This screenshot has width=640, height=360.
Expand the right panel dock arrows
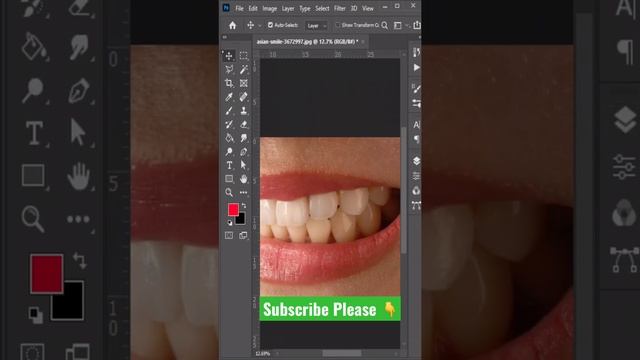419,37
